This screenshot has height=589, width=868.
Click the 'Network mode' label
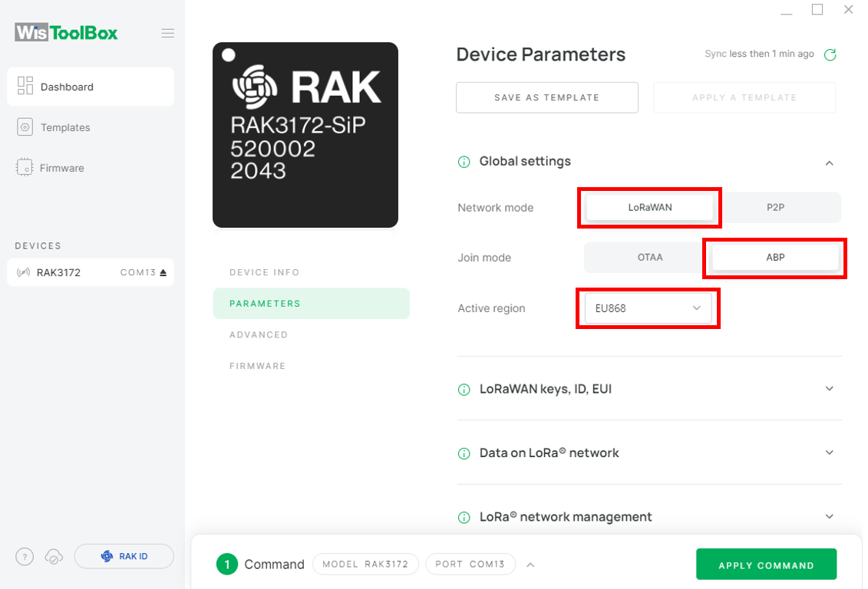click(x=496, y=207)
